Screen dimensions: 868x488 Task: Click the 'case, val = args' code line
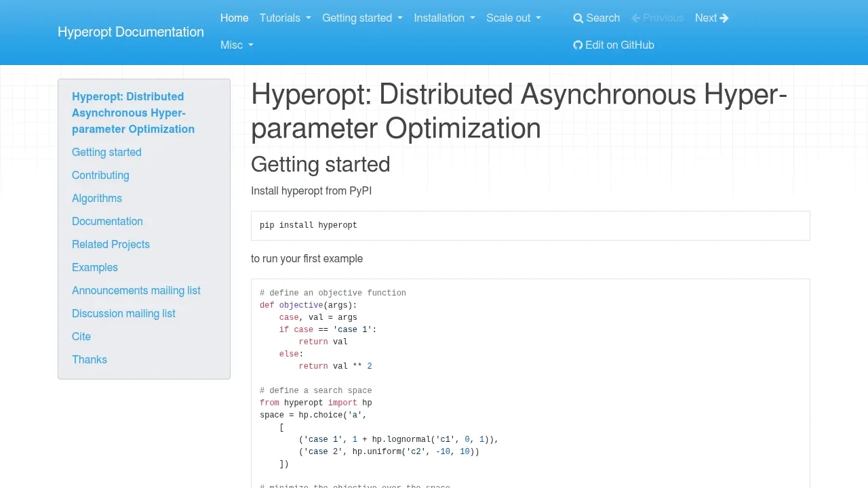point(318,318)
